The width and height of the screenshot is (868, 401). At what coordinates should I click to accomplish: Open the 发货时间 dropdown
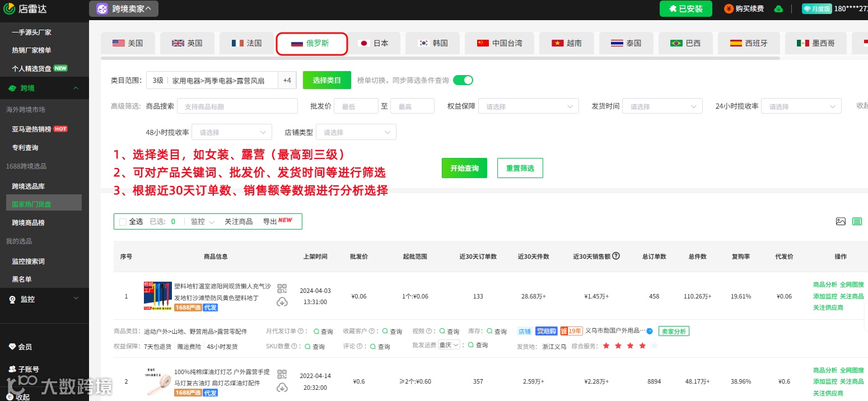click(662, 106)
